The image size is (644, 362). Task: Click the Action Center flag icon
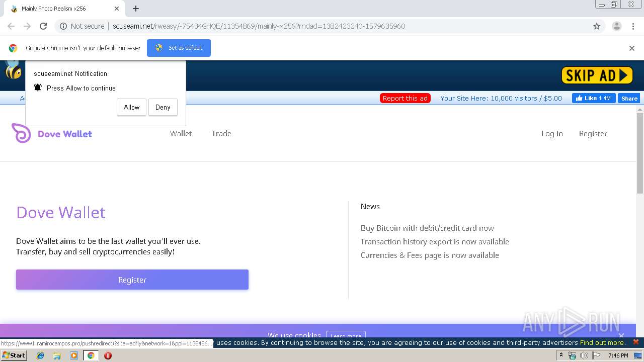point(596,355)
